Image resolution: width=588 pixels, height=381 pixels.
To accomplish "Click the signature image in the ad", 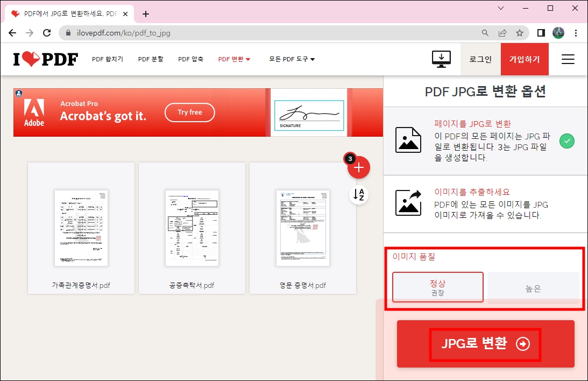I will click(309, 116).
